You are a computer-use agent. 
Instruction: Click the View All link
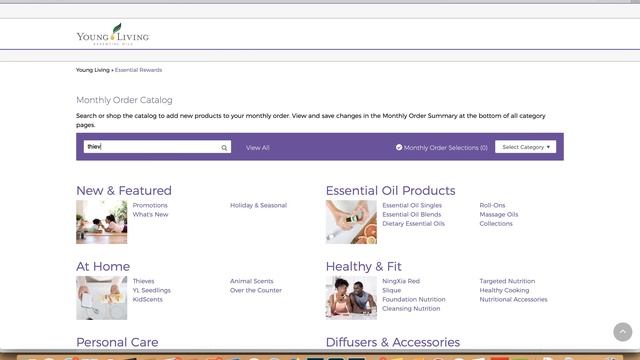point(258,148)
